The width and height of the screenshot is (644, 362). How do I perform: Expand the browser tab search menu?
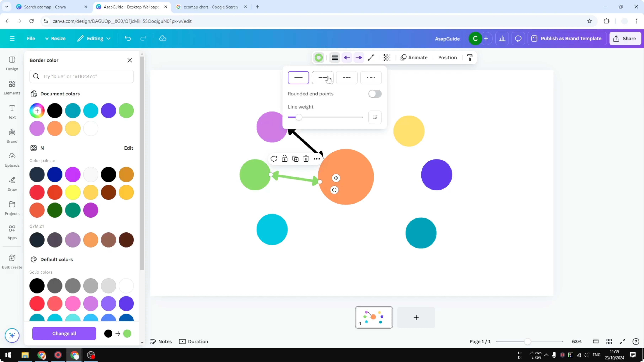coord(7,7)
